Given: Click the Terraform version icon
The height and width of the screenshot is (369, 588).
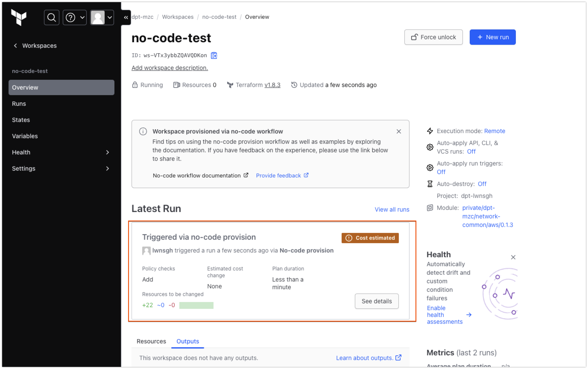Looking at the screenshot, I should (230, 85).
